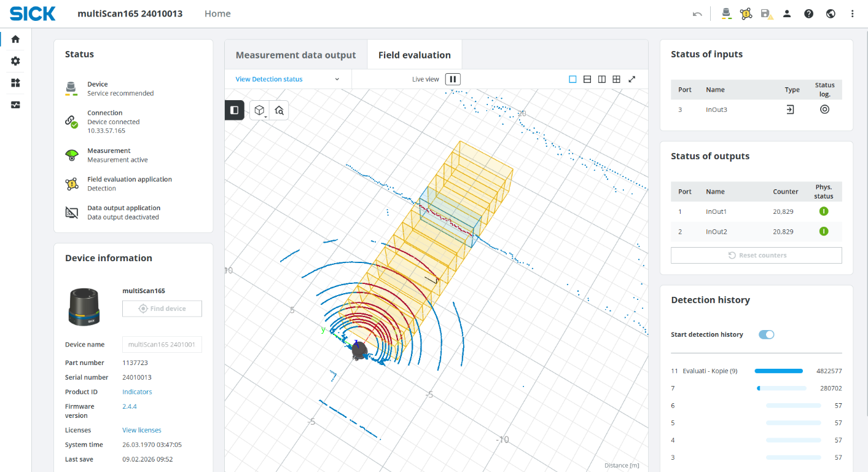The height and width of the screenshot is (472, 868).
Task: Click the Find device button
Action: point(162,309)
